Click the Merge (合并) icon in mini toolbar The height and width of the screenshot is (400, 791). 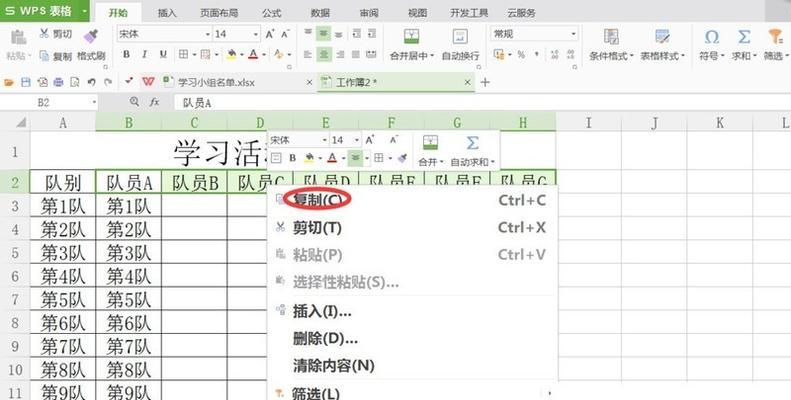coord(430,143)
